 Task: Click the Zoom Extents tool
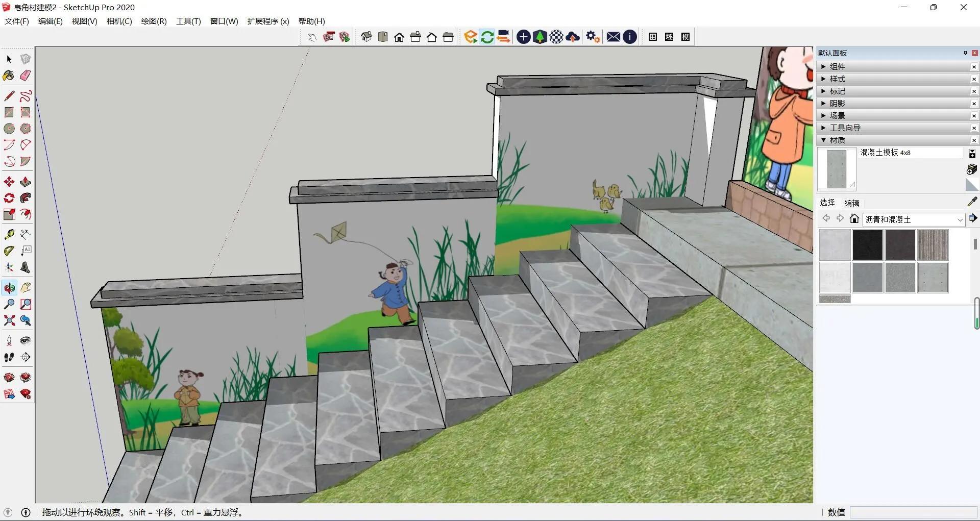click(x=9, y=320)
